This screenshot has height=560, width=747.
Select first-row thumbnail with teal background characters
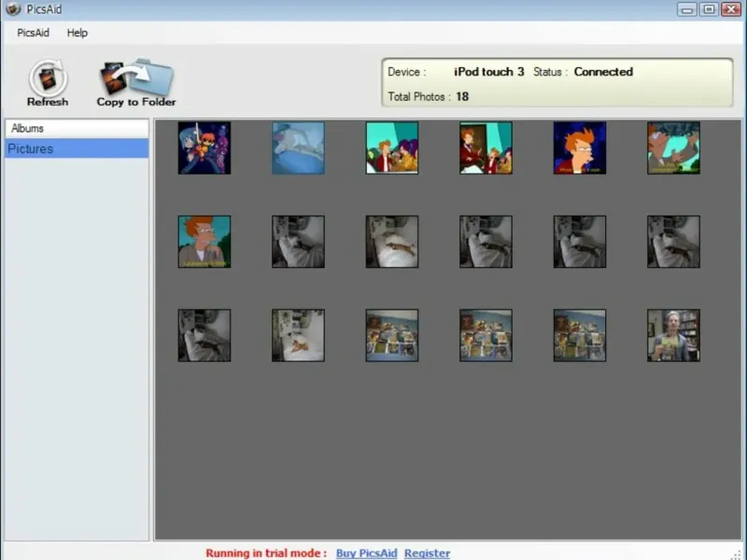[x=392, y=147]
